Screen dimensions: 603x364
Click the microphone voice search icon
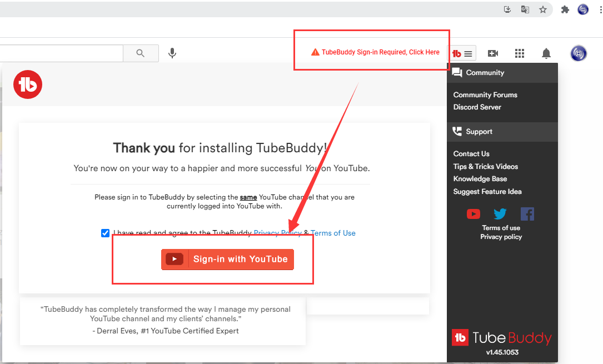coord(172,53)
